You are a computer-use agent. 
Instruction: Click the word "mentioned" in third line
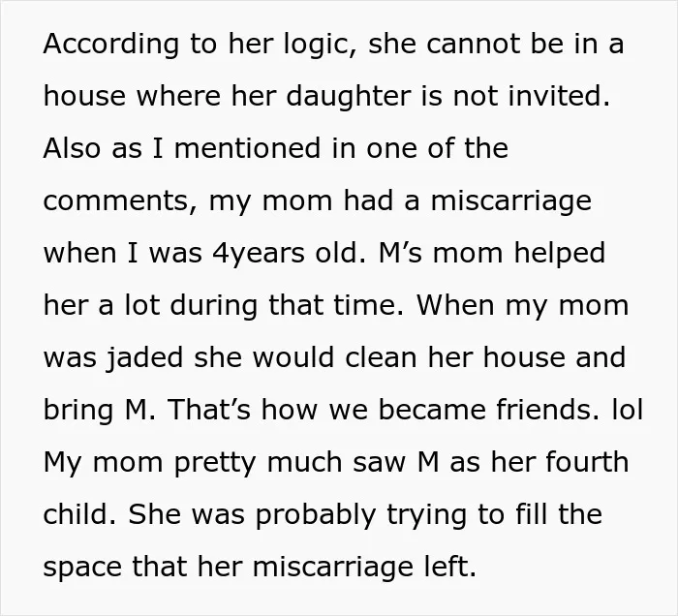[247, 148]
